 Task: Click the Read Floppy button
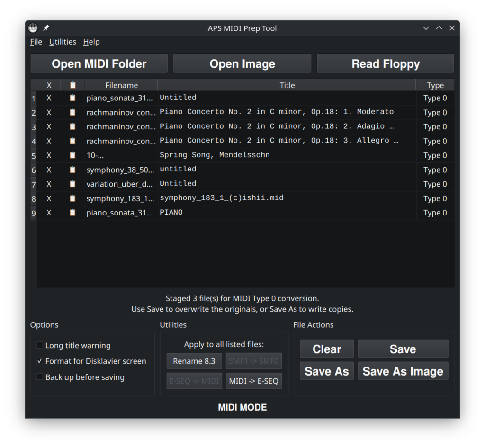385,64
